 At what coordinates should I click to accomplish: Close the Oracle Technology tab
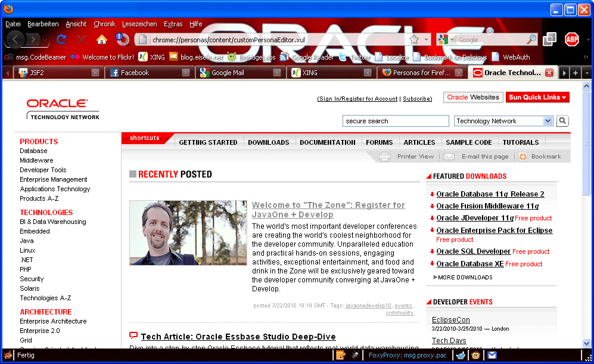click(x=549, y=73)
